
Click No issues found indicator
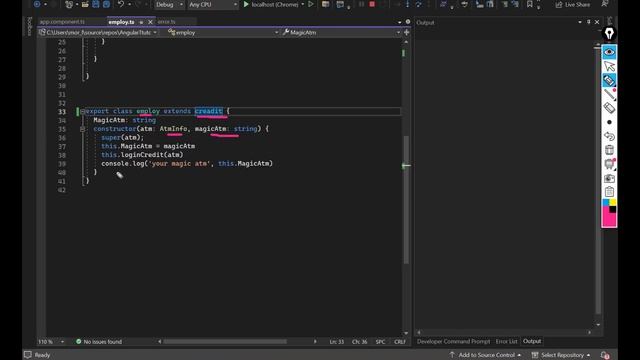99,342
